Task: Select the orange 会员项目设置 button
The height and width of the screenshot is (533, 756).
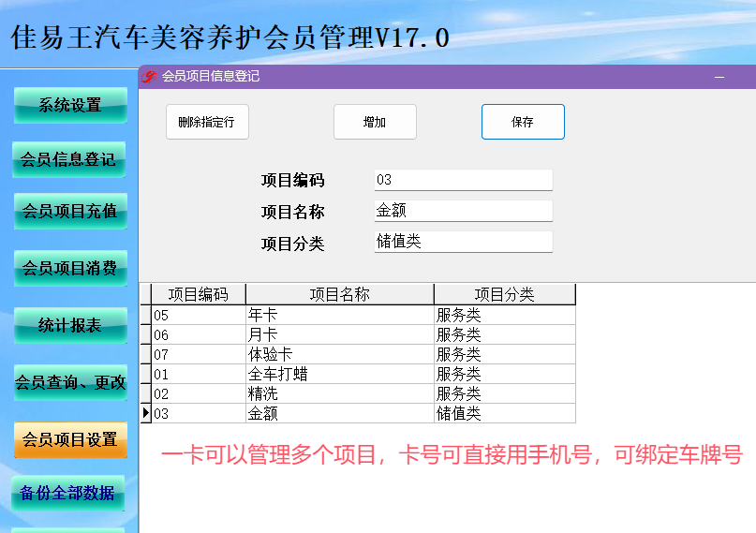Action: (70, 440)
